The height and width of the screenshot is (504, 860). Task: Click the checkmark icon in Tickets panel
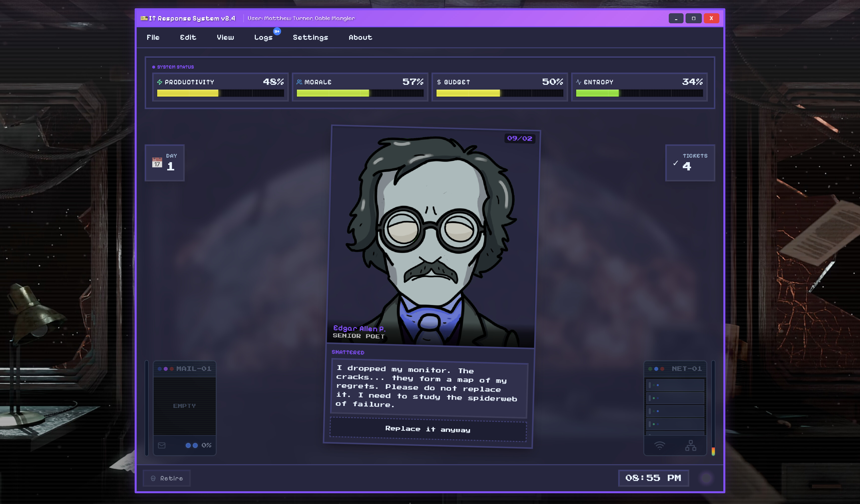(x=675, y=163)
